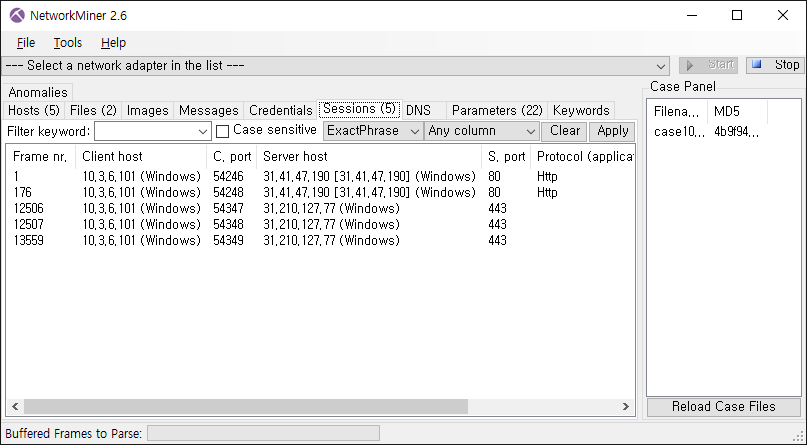Click the Filename column header in Case Panel

click(x=677, y=112)
